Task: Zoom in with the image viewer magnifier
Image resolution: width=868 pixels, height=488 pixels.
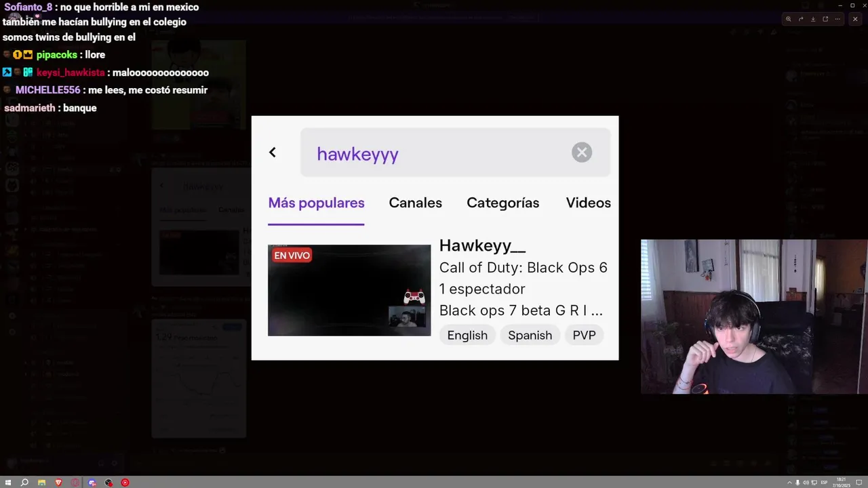Action: point(788,19)
